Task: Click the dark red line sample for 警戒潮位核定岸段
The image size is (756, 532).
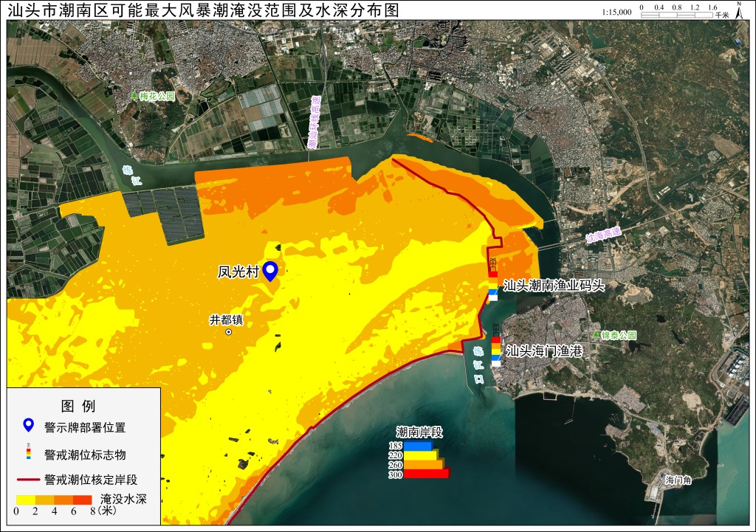Action: 29,480
